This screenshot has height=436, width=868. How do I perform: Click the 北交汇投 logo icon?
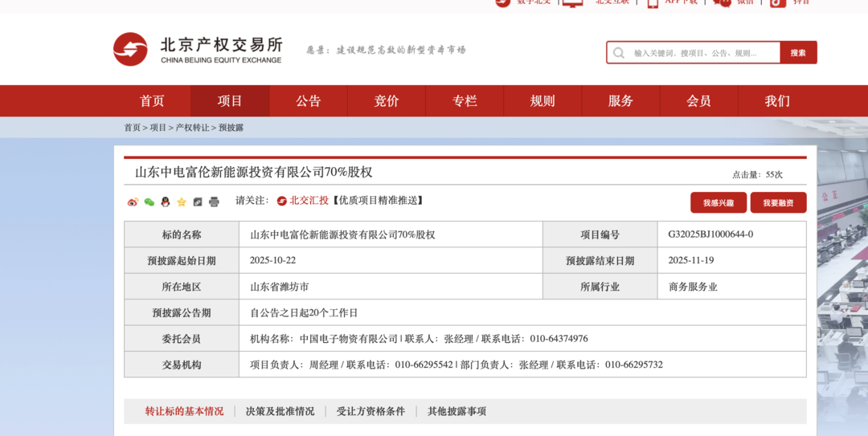pyautogui.click(x=282, y=201)
